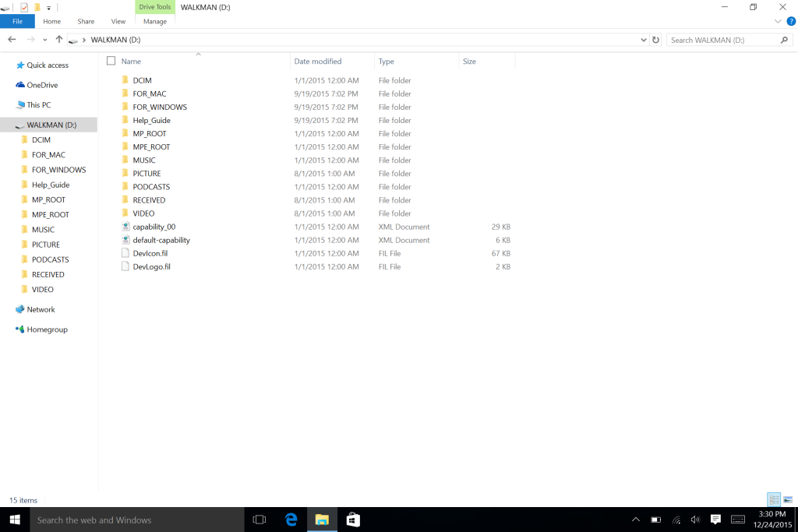Click the WALKMAN (D:) breadcrumb in address bar
This screenshot has width=798, height=532.
coord(115,40)
